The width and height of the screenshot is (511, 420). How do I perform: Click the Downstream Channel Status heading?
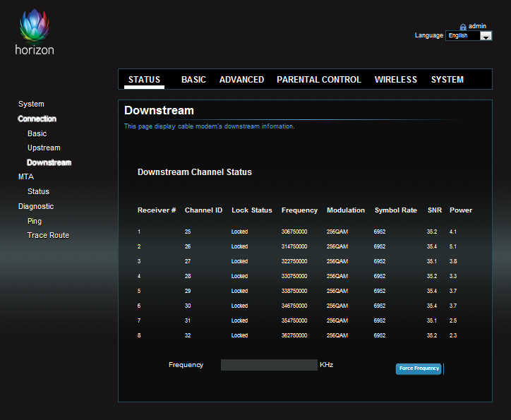click(195, 172)
